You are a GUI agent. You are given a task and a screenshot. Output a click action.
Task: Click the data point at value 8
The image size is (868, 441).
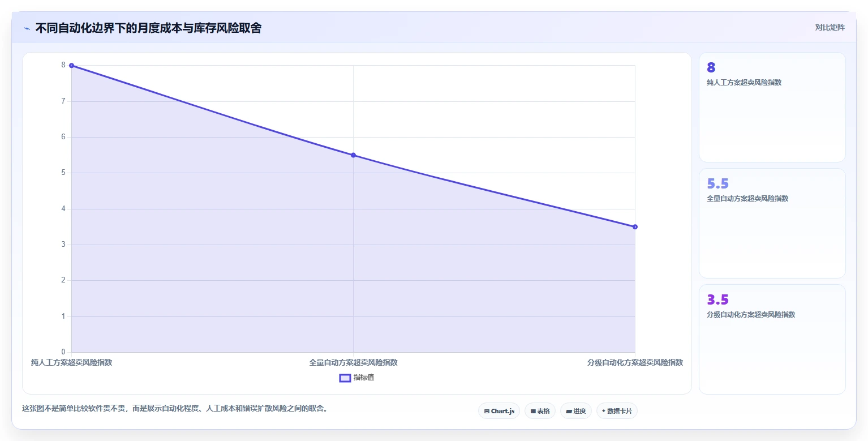click(71, 66)
